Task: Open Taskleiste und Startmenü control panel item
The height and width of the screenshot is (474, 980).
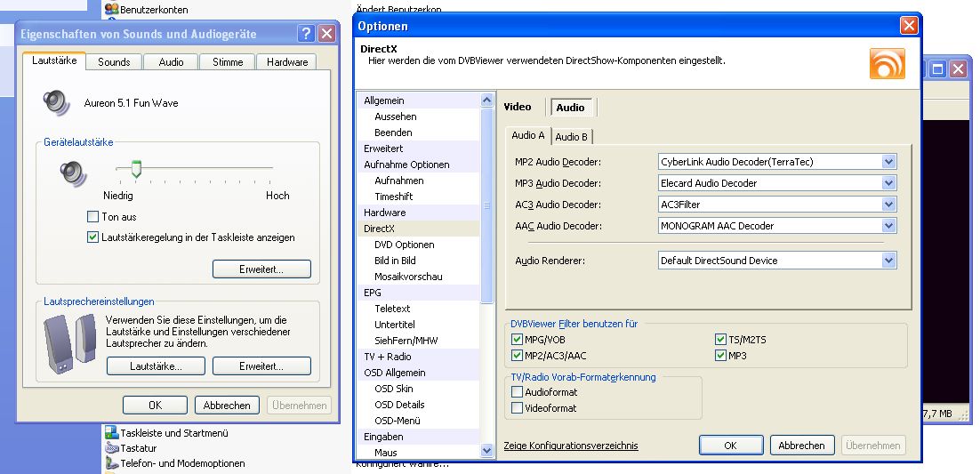Action: point(112,433)
